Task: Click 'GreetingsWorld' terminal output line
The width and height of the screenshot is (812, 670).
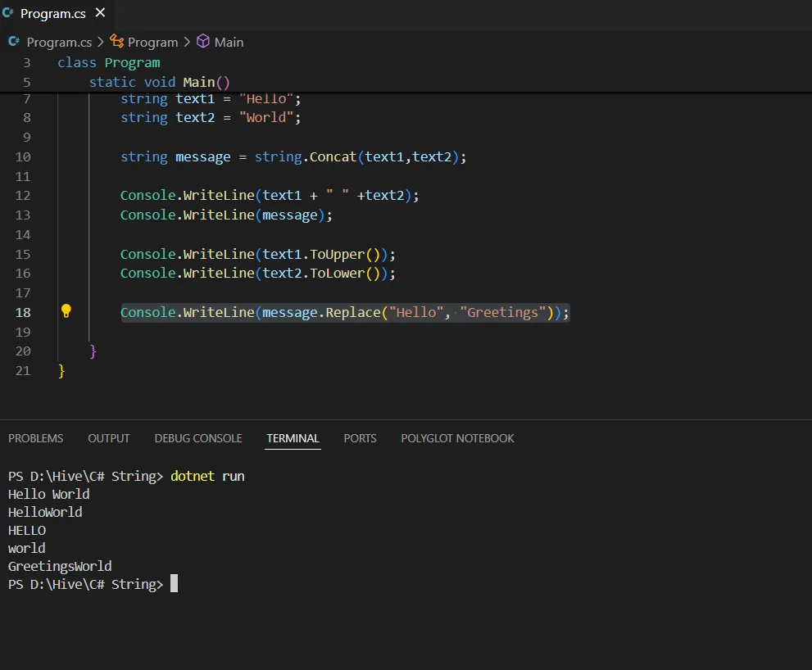Action: coord(60,567)
